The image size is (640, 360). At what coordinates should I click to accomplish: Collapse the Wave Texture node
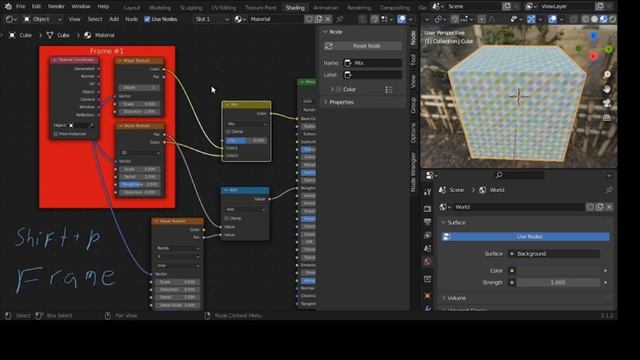156,221
